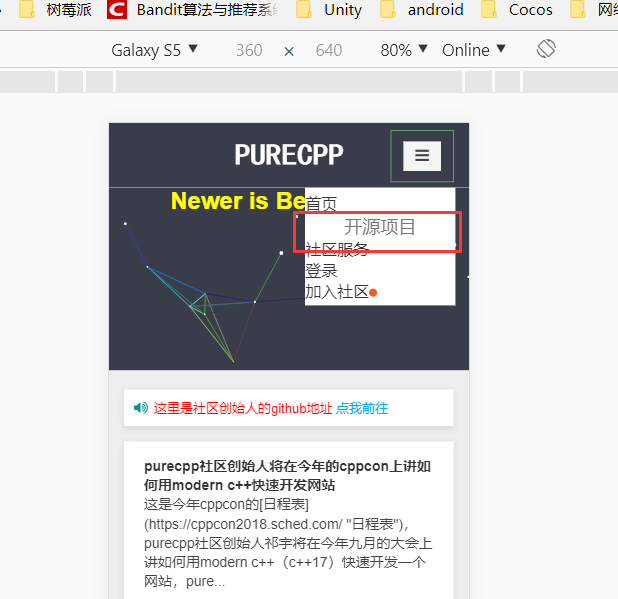Open the Bandit算法与推荐系 bookmark
Viewport: 618px width, 599px height.
[x=193, y=9]
